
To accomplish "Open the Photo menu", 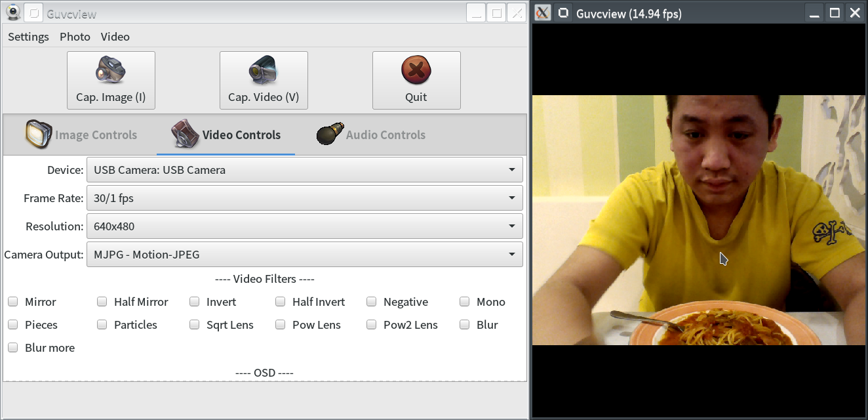I will (x=74, y=37).
